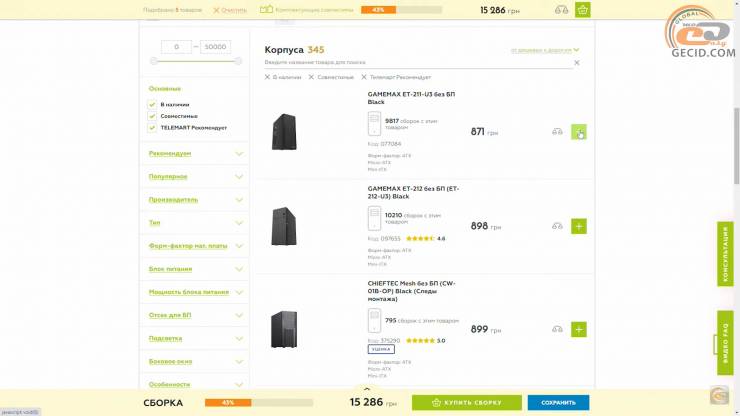Open the price sorting dropdown
The height and width of the screenshot is (416, 740).
point(545,50)
